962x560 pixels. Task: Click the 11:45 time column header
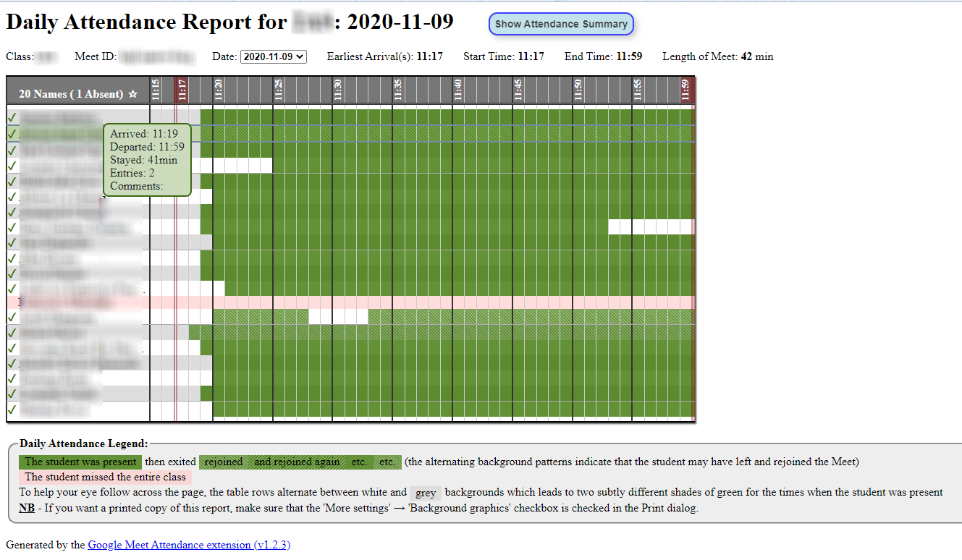(518, 90)
